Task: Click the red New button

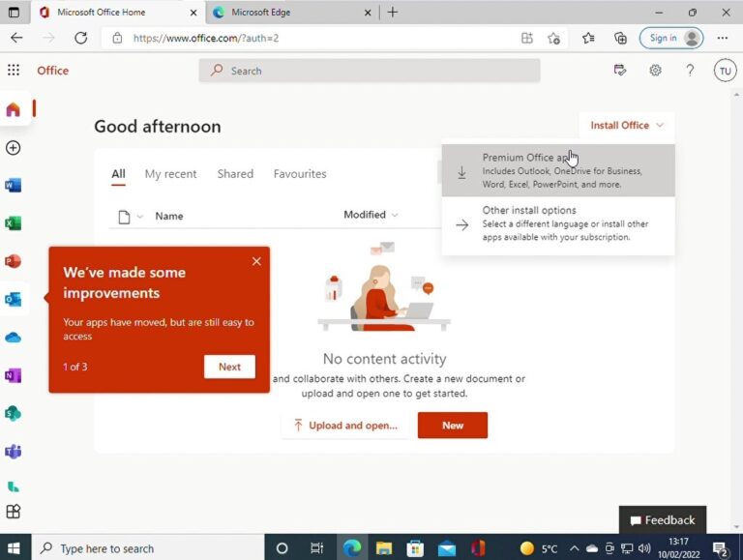Action: click(x=453, y=426)
